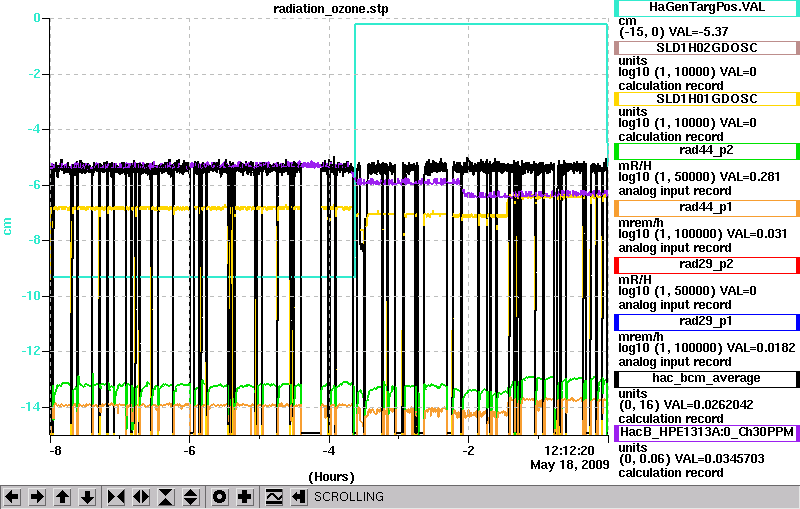This screenshot has height=509, width=800.
Task: Select the rad29_p1 legend entry
Action: tap(707, 322)
